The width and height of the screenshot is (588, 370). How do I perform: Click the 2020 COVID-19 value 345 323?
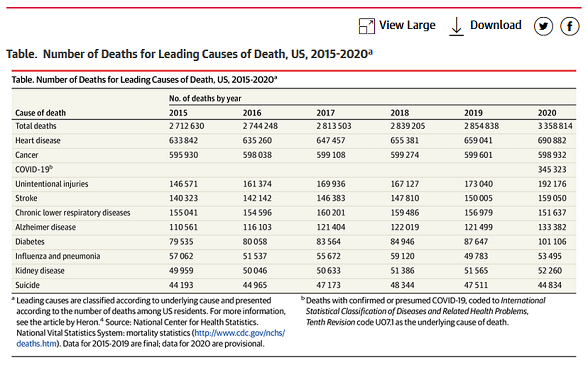pyautogui.click(x=552, y=169)
